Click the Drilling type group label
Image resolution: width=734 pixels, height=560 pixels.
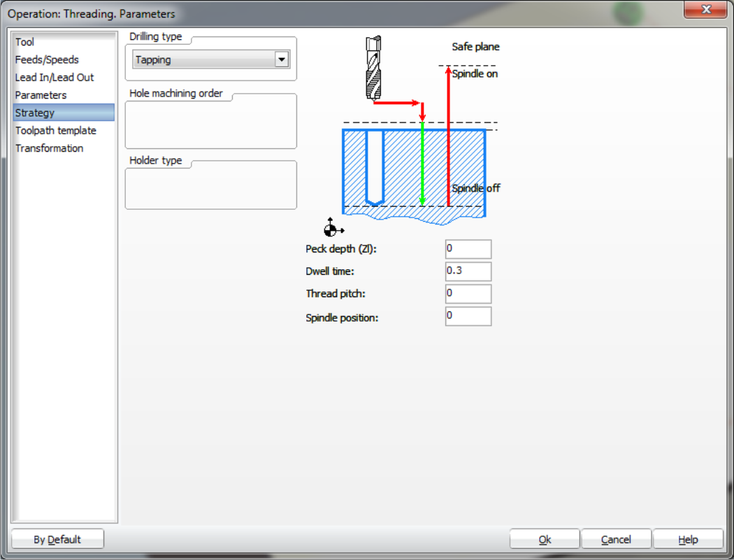pos(155,37)
